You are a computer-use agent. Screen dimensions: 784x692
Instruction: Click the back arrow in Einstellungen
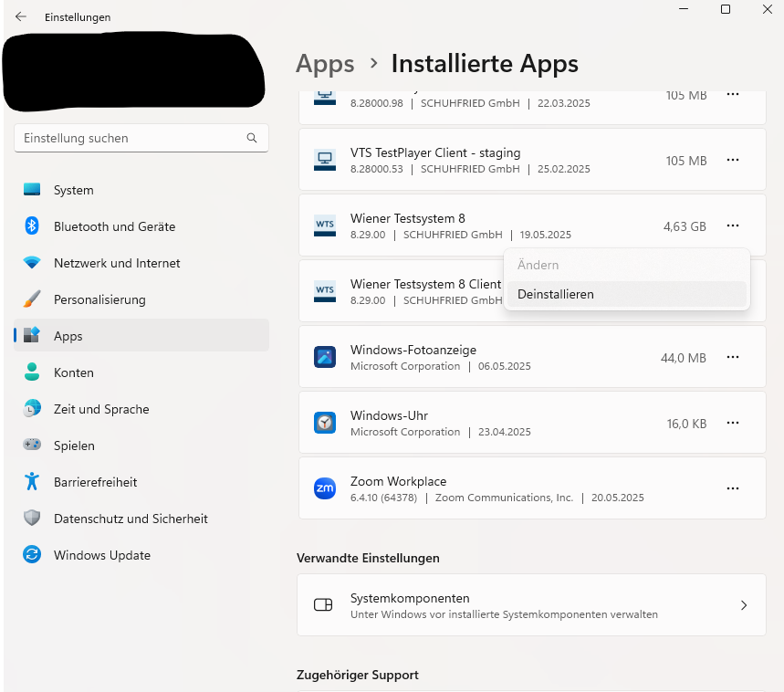tap(21, 16)
